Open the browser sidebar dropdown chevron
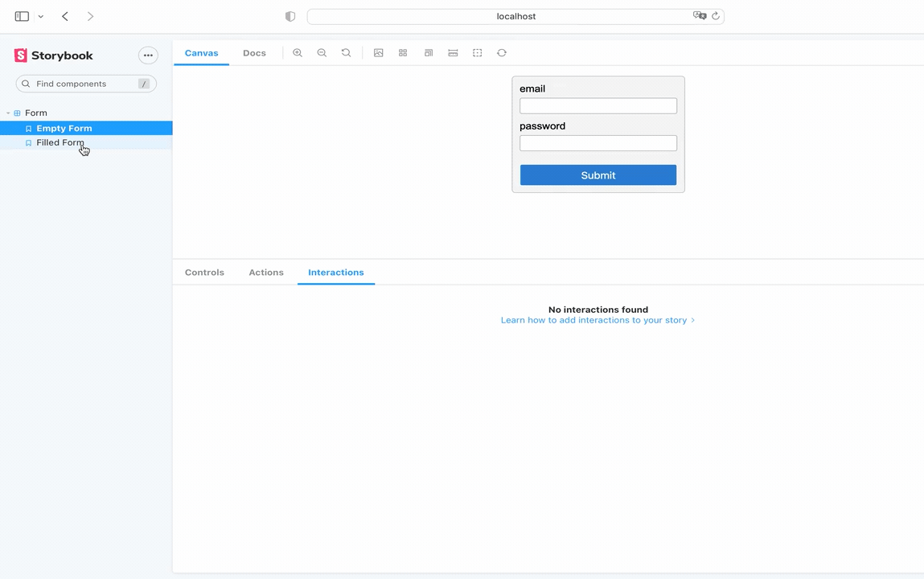 pos(40,16)
